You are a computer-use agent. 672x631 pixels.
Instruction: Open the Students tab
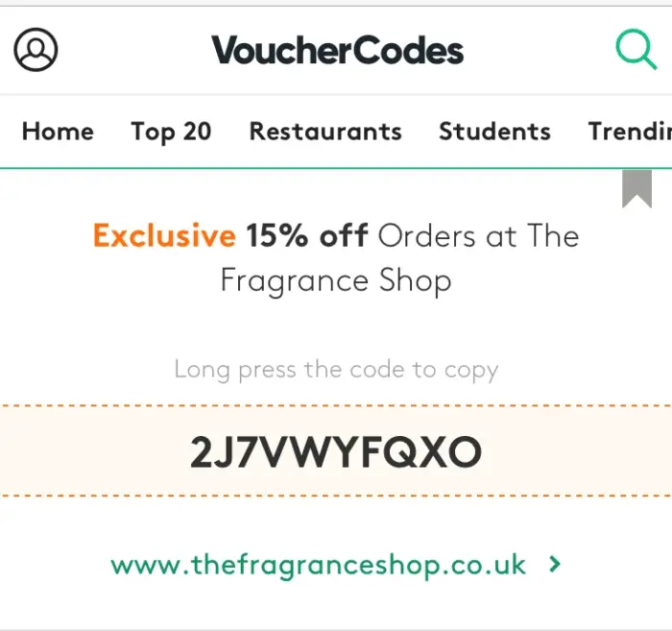[x=494, y=132]
